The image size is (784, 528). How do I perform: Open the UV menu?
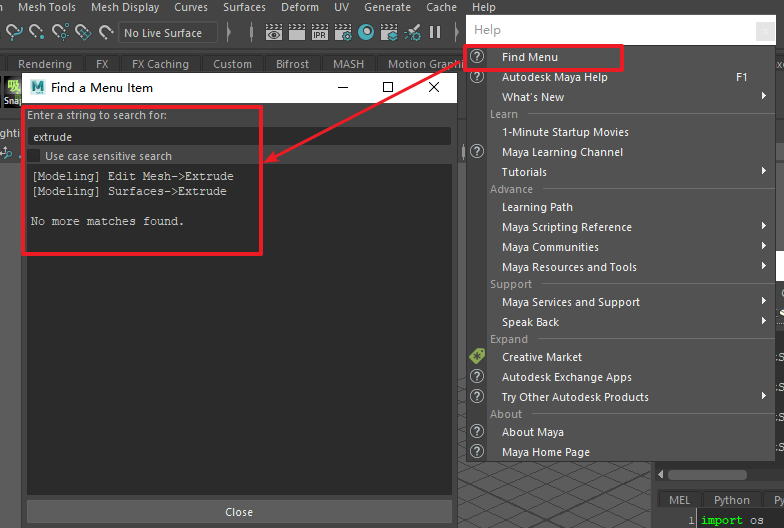[342, 7]
